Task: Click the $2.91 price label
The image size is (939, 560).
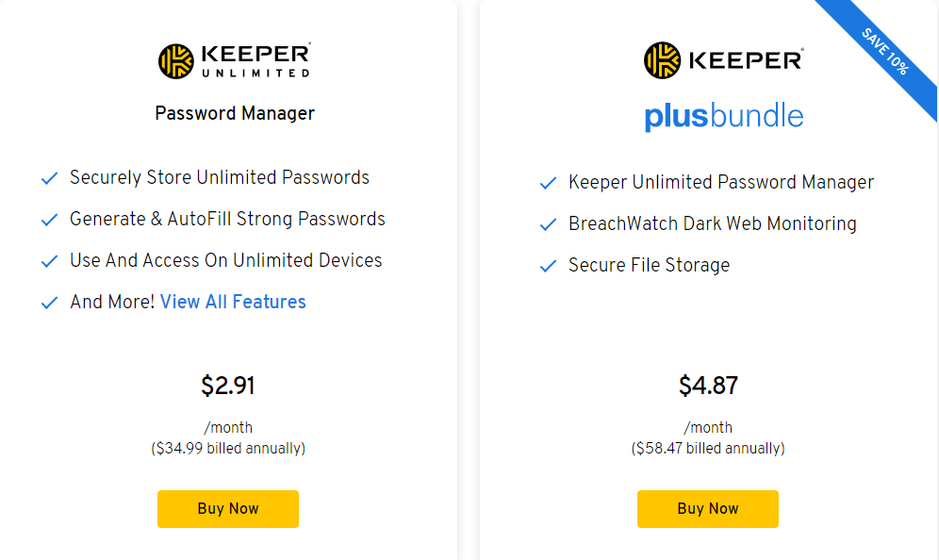Action: [228, 386]
